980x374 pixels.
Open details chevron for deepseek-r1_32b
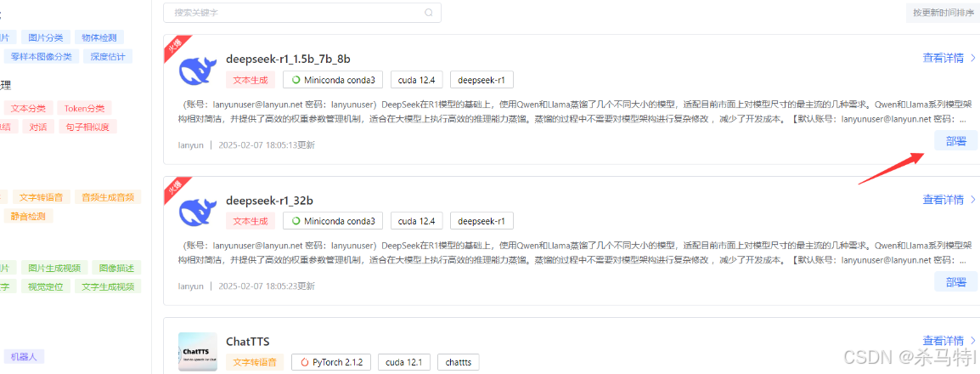973,200
